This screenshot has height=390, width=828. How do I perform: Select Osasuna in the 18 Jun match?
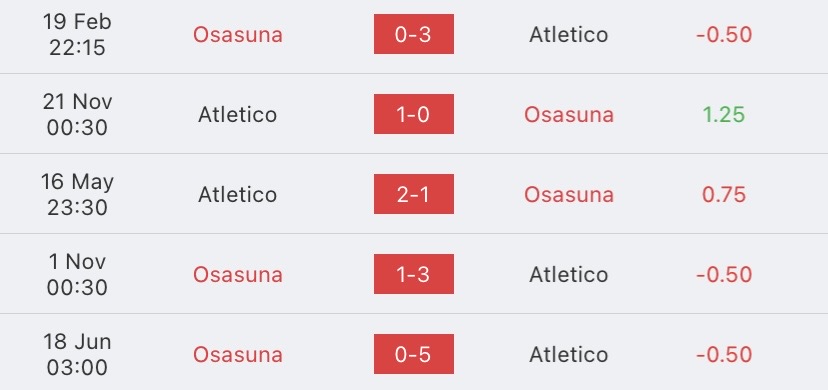[x=238, y=354]
